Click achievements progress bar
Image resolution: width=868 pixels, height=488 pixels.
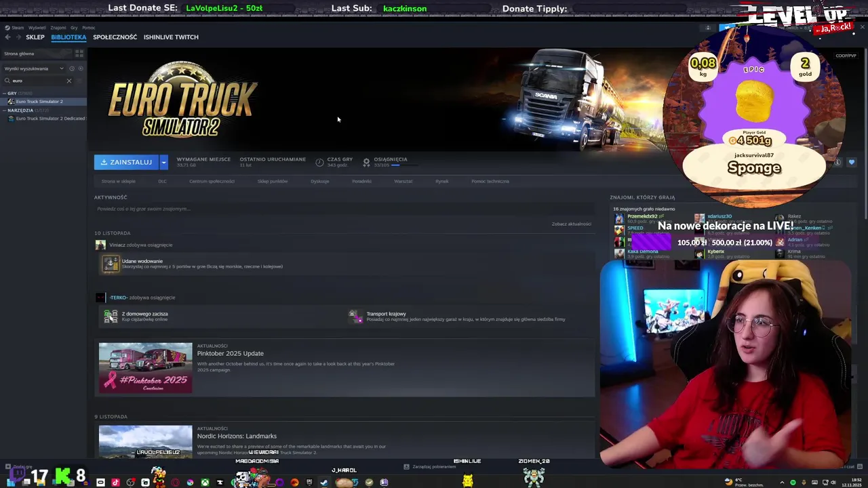[x=404, y=165]
